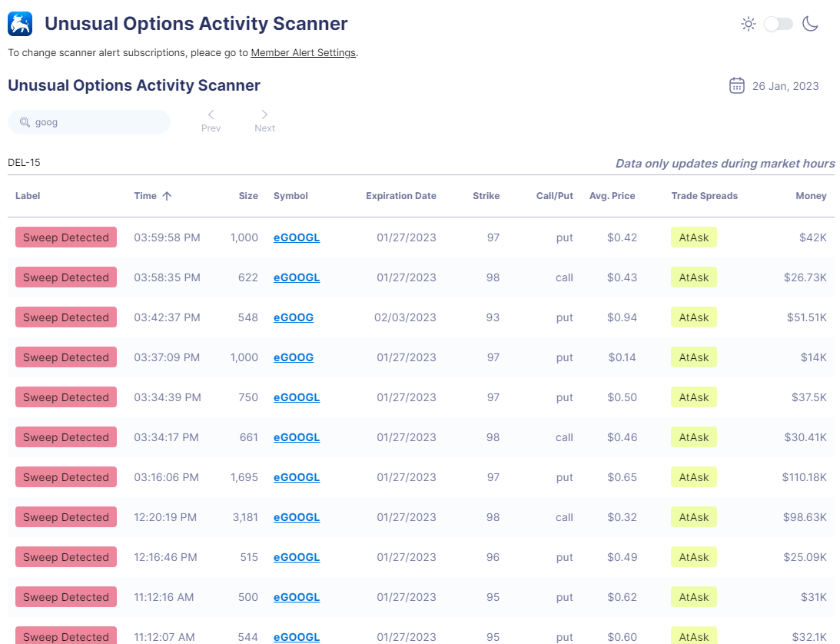Go to the Prev page
Image resolution: width=840 pixels, height=644 pixels.
click(x=211, y=121)
